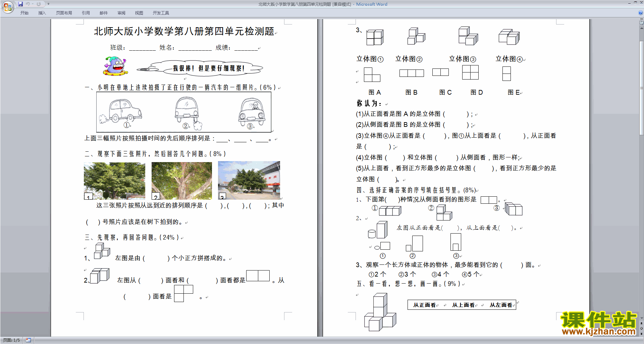Click the caption 图 B
Screen dimensions: 644x344
pos(412,92)
